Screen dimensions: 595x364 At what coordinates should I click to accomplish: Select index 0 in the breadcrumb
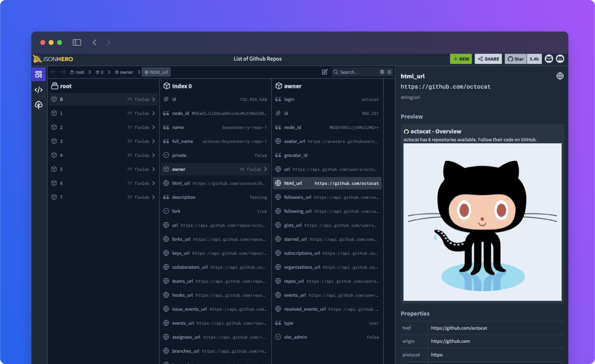click(99, 72)
